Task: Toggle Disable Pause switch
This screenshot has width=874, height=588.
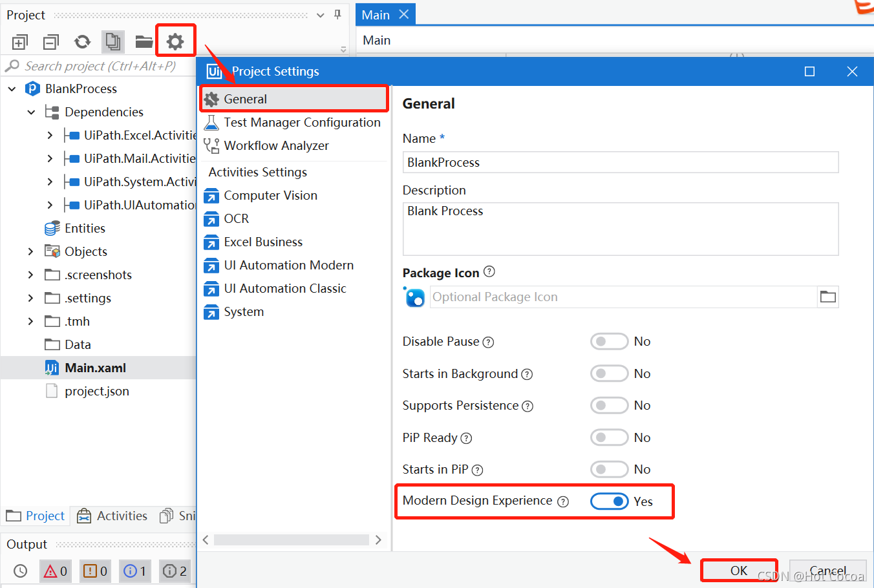Action: tap(609, 341)
